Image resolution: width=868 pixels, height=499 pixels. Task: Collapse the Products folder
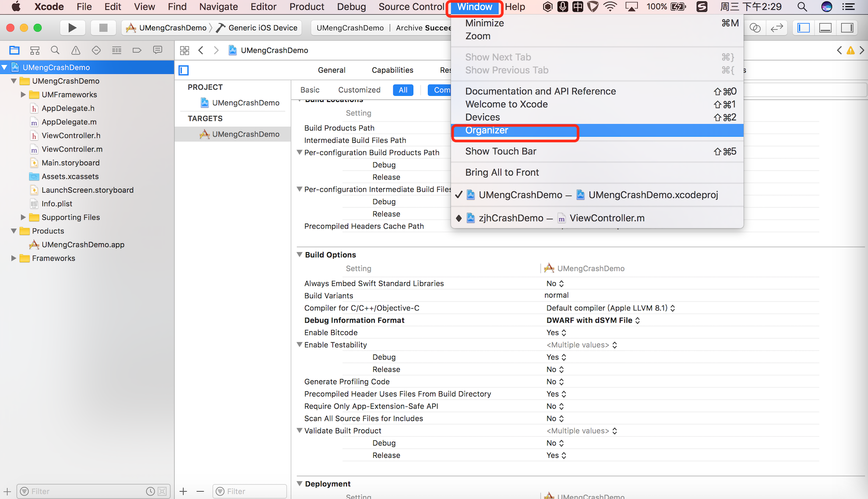tap(14, 231)
